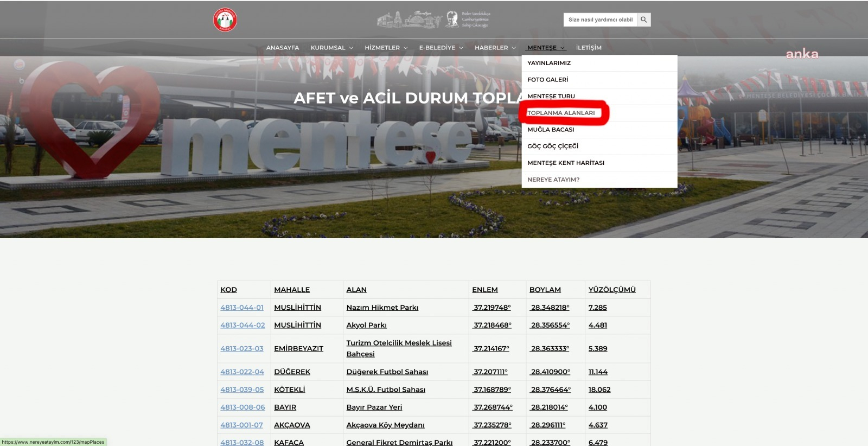
Task: Click the search magnifier icon
Action: 643,20
